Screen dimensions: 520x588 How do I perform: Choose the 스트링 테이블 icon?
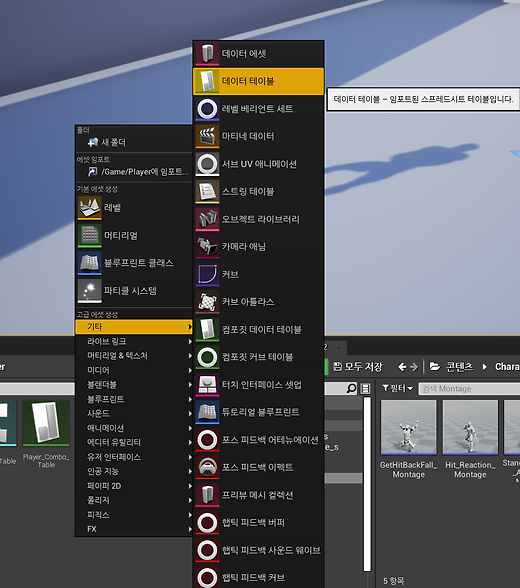[x=207, y=192]
